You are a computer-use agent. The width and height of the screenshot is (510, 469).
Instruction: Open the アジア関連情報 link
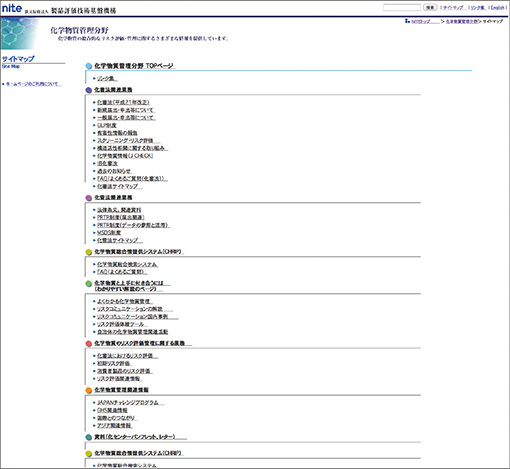[x=115, y=426]
